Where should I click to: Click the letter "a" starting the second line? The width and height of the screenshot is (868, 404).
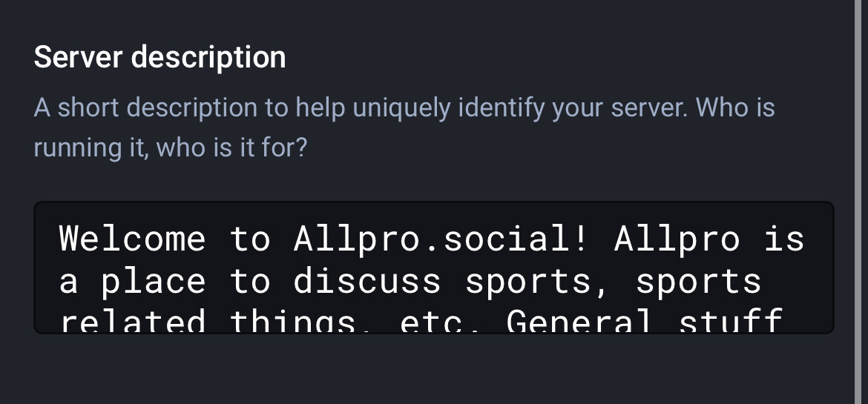[x=68, y=282]
